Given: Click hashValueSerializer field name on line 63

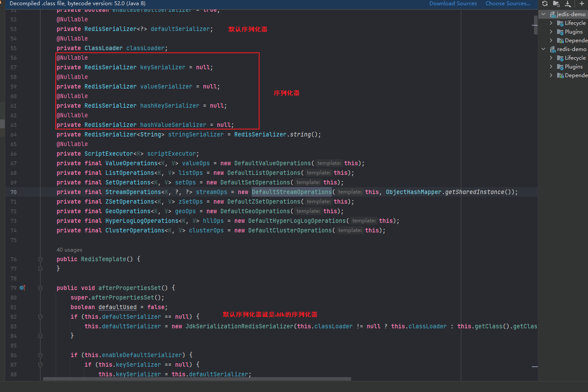Looking at the screenshot, I should (173, 125).
